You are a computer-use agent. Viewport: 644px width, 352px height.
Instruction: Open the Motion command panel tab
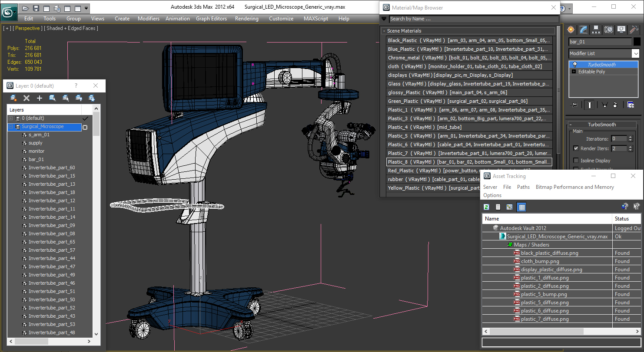tap(608, 30)
